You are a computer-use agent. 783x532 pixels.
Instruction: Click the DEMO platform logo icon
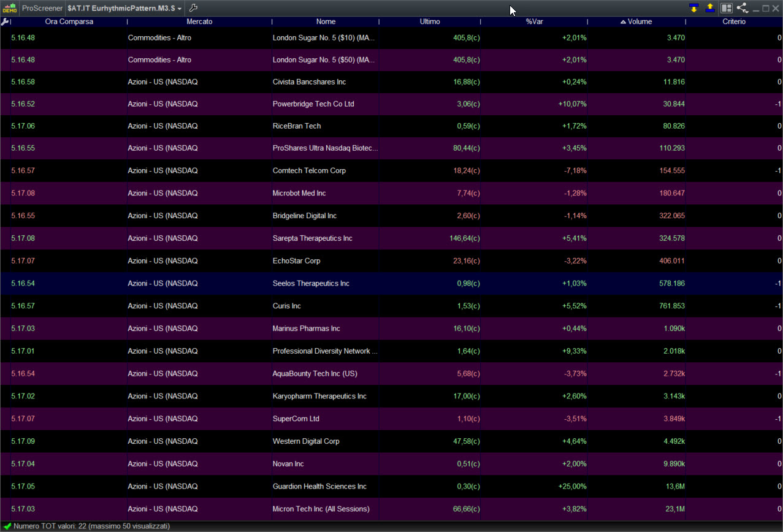click(9, 8)
